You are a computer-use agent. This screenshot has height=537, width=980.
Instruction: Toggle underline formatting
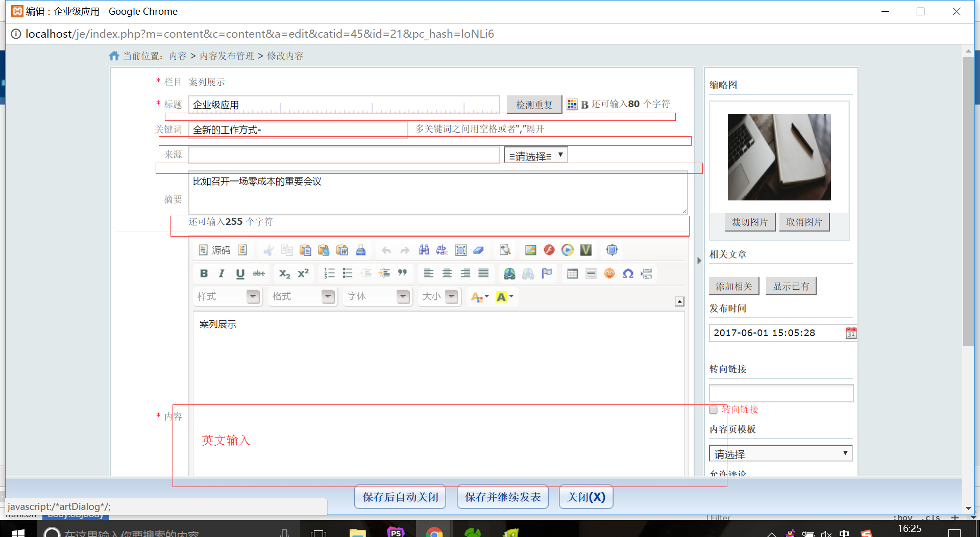pyautogui.click(x=240, y=273)
